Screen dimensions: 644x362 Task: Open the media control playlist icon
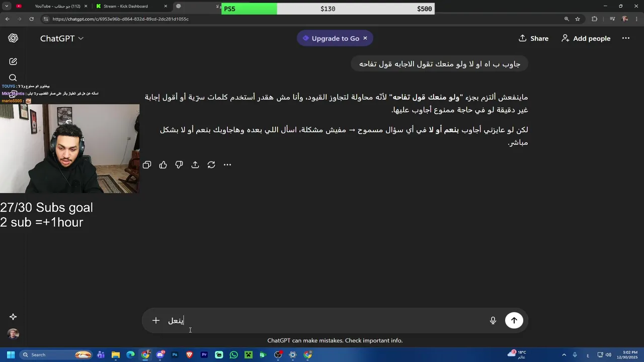point(612,19)
